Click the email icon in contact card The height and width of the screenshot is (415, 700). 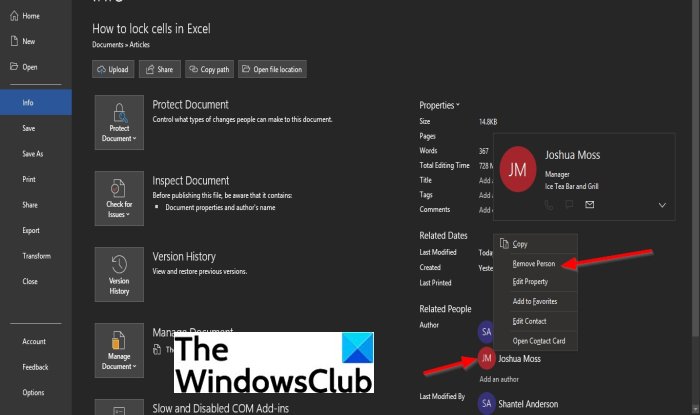pyautogui.click(x=589, y=204)
